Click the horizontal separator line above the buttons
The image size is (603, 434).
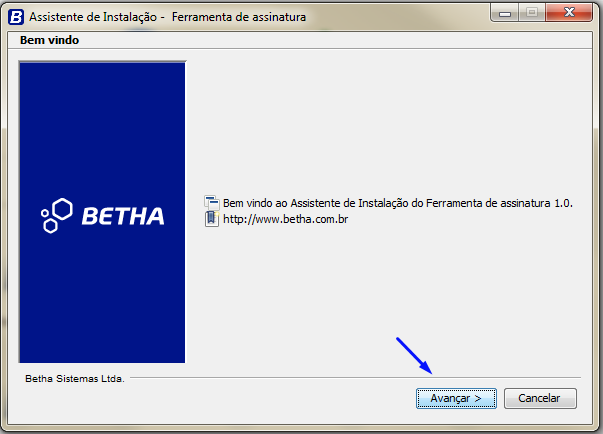tap(355, 378)
